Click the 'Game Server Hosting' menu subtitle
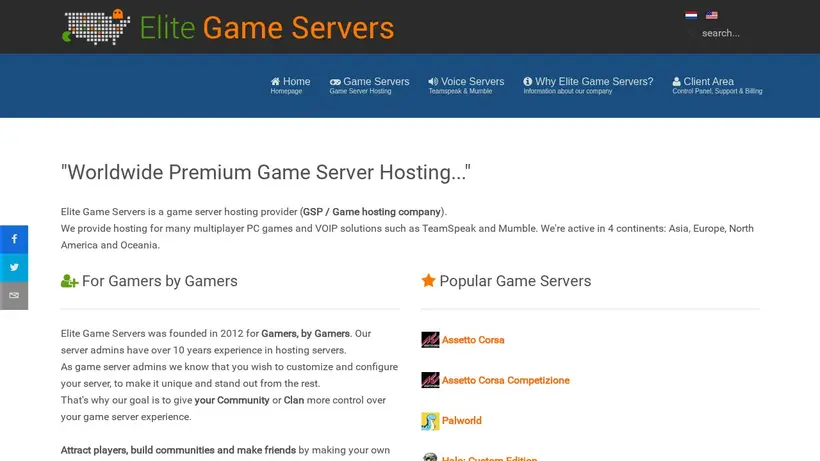 (360, 91)
